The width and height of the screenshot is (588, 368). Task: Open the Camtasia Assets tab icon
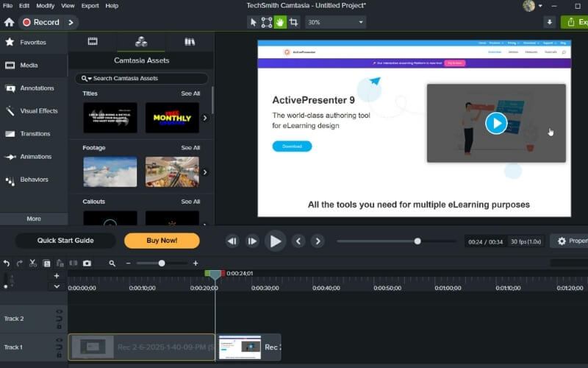[141, 42]
